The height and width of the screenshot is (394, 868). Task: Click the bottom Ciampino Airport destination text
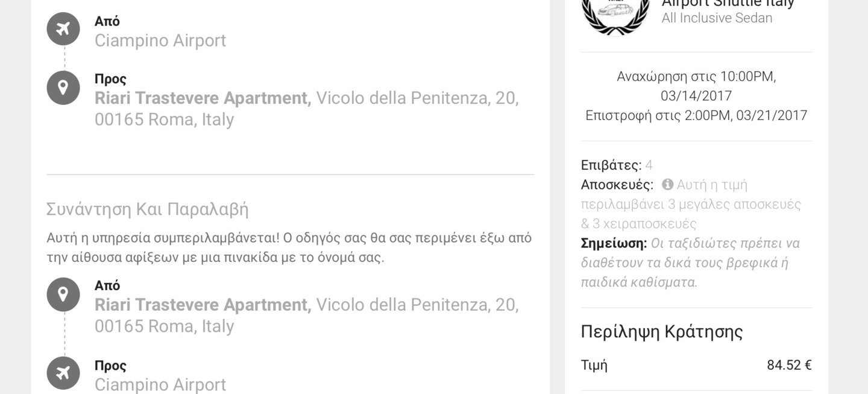point(160,384)
